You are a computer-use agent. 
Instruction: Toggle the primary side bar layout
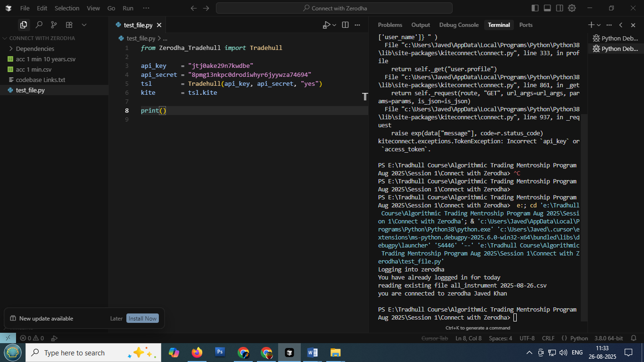pyautogui.click(x=535, y=8)
